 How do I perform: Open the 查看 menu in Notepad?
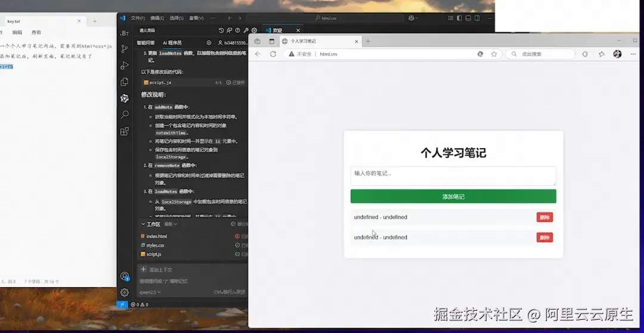click(x=36, y=32)
